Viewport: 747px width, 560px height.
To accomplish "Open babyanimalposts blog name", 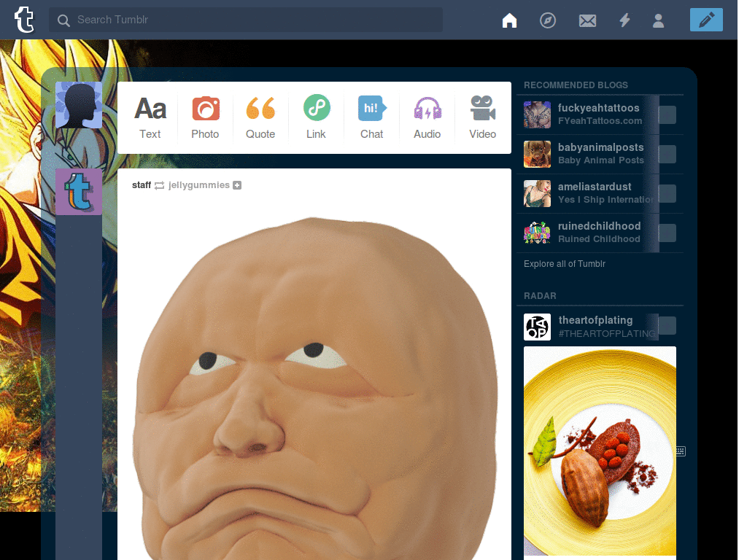I will tap(601, 147).
